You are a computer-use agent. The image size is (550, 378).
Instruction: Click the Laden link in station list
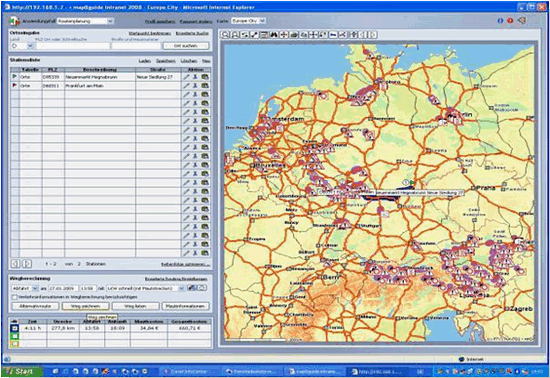(145, 61)
